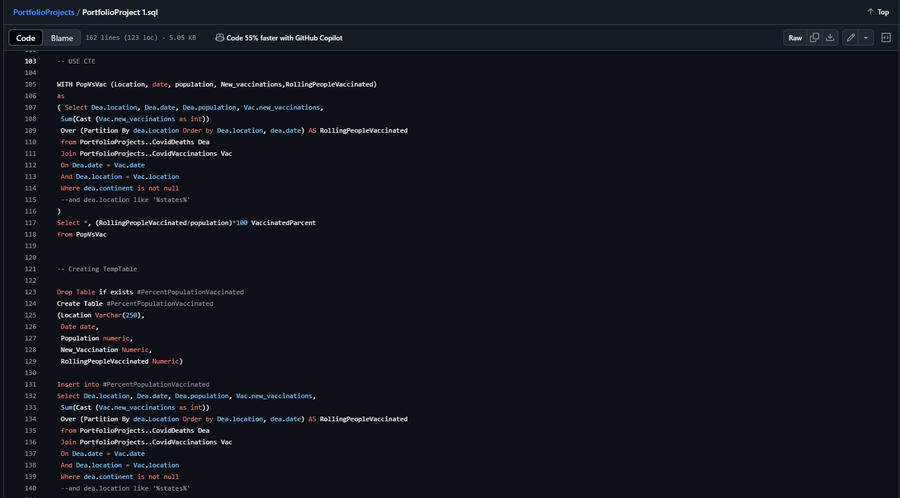Viewport: 900px width, 498px height.
Task: Open the PortfolioProjects breadcrumb link
Action: coord(45,12)
